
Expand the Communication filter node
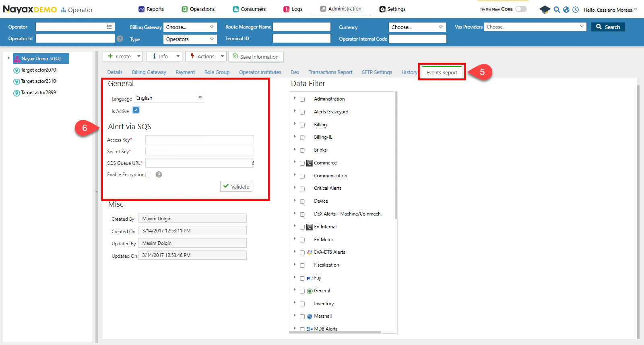[x=295, y=175]
